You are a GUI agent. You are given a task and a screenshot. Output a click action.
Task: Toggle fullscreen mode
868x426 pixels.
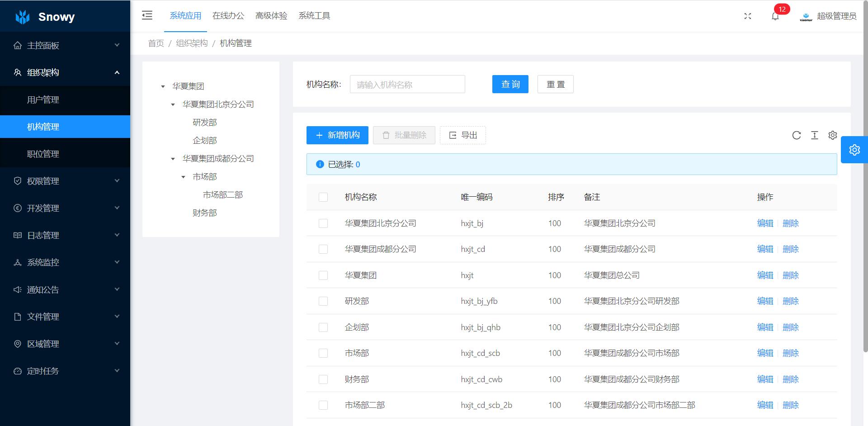pyautogui.click(x=748, y=16)
